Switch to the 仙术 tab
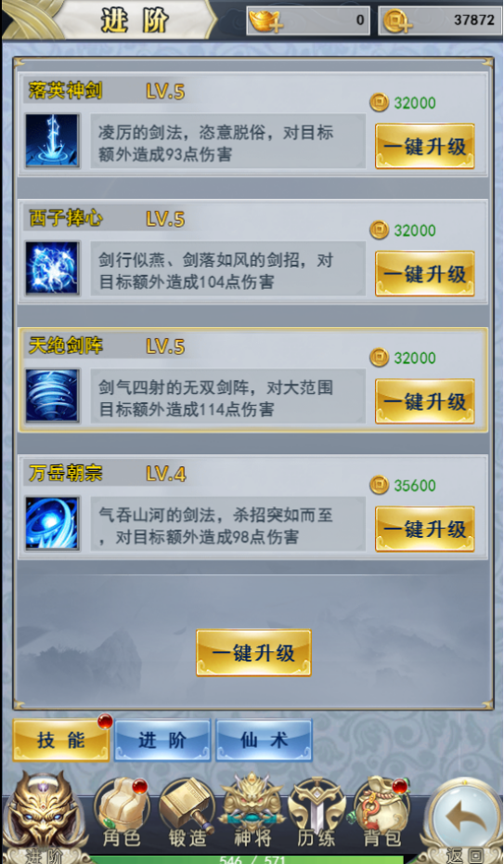 pos(265,740)
